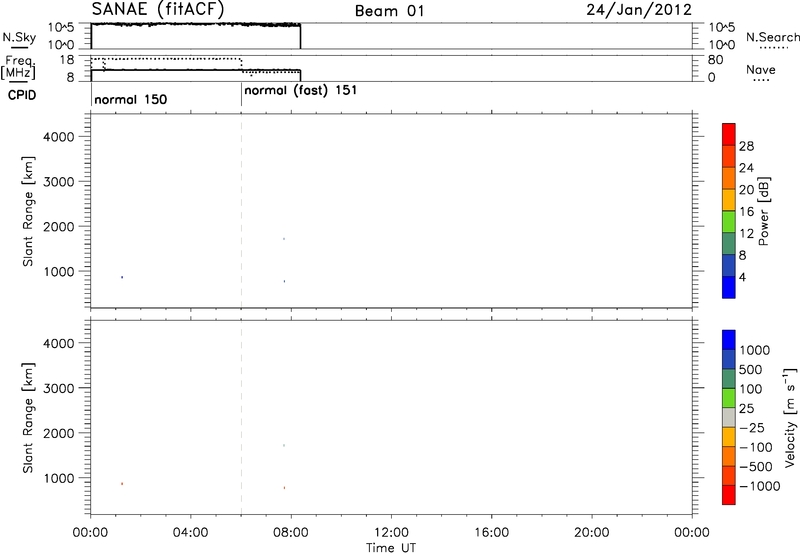Screen dimensions: 800x554
Task: Click the Slant Range label of the velocity panel
Action: pyautogui.click(x=28, y=418)
